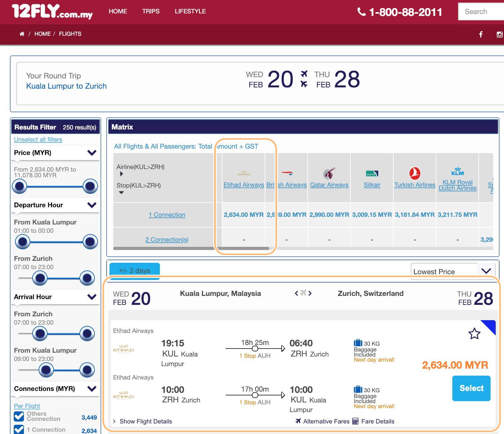Viewport: 504px width, 434px height.
Task: Click arrow under Airline(KUL>ZRH) label
Action: [121, 174]
